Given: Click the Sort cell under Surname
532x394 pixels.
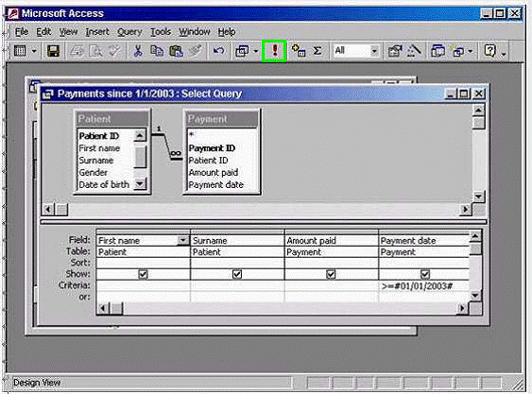Looking at the screenshot, I should click(x=237, y=263).
